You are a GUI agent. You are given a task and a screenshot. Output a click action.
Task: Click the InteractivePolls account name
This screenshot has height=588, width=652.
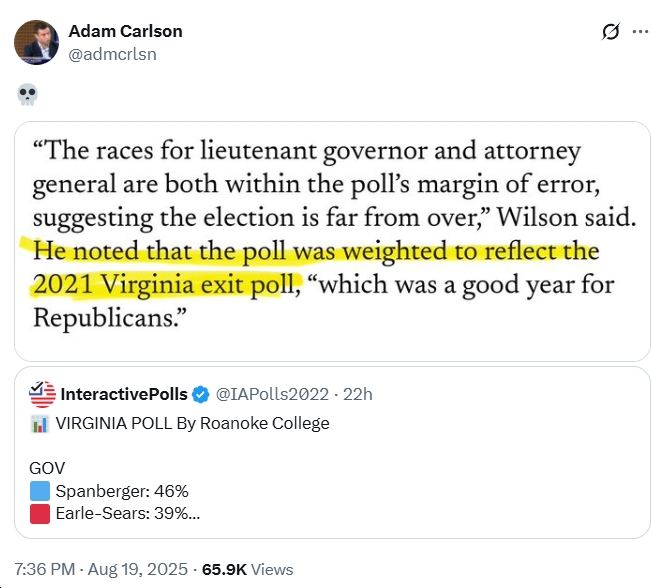[124, 394]
